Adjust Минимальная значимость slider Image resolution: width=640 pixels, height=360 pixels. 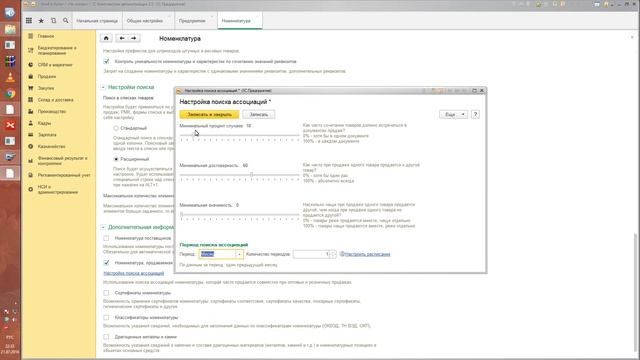[x=240, y=215]
